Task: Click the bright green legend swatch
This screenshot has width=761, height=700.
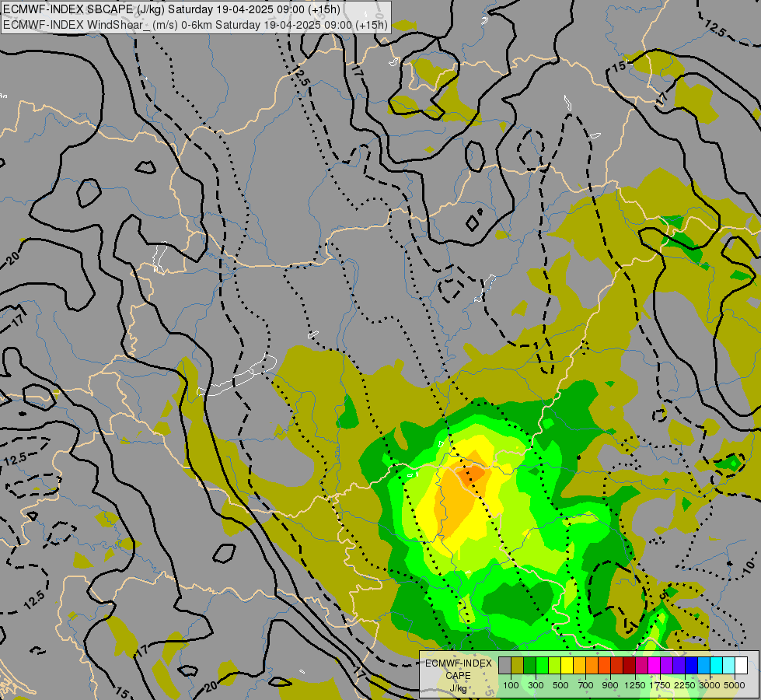Action: pos(542,666)
